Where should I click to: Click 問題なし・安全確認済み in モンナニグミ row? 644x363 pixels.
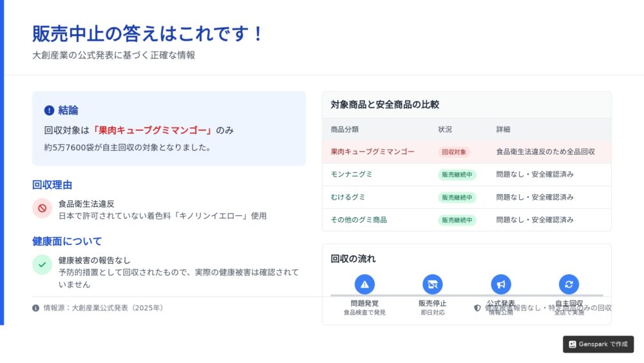(x=535, y=174)
